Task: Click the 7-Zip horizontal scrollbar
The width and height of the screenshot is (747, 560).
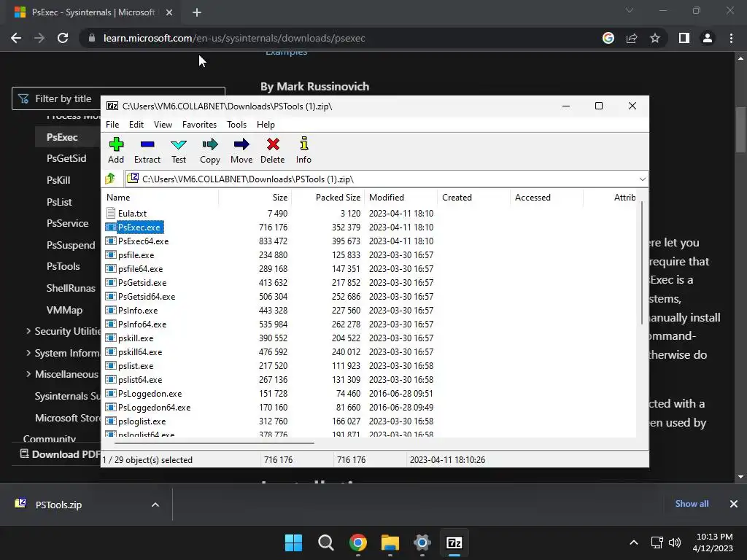Action: 214,443
